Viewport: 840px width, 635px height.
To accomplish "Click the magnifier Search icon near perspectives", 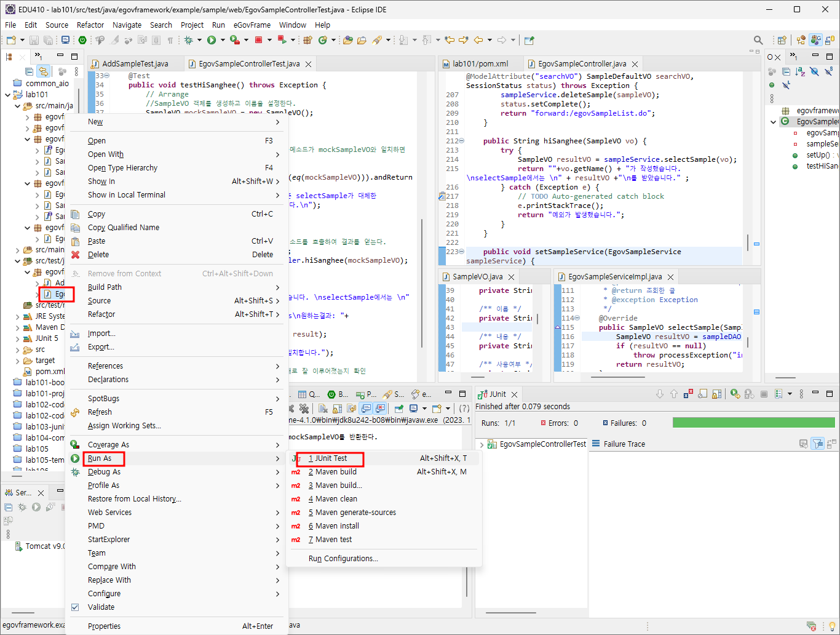I will (758, 40).
